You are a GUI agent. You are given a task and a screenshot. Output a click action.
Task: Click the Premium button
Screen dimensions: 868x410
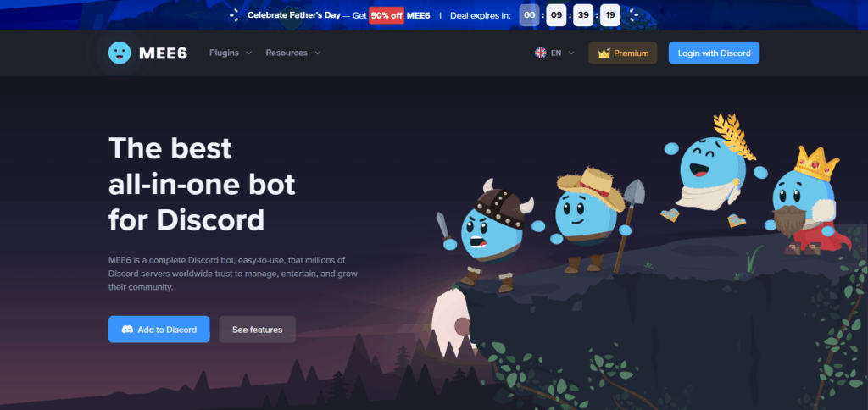tap(623, 53)
